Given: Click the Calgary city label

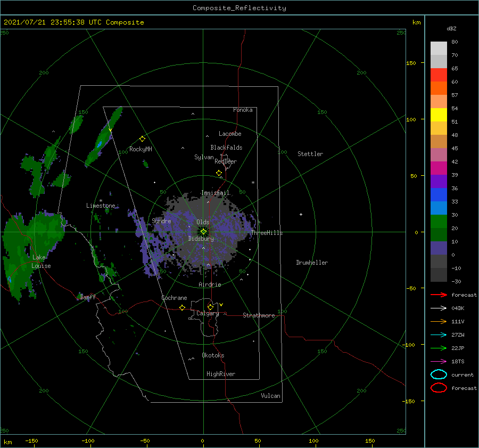Looking at the screenshot, I should point(208,313).
